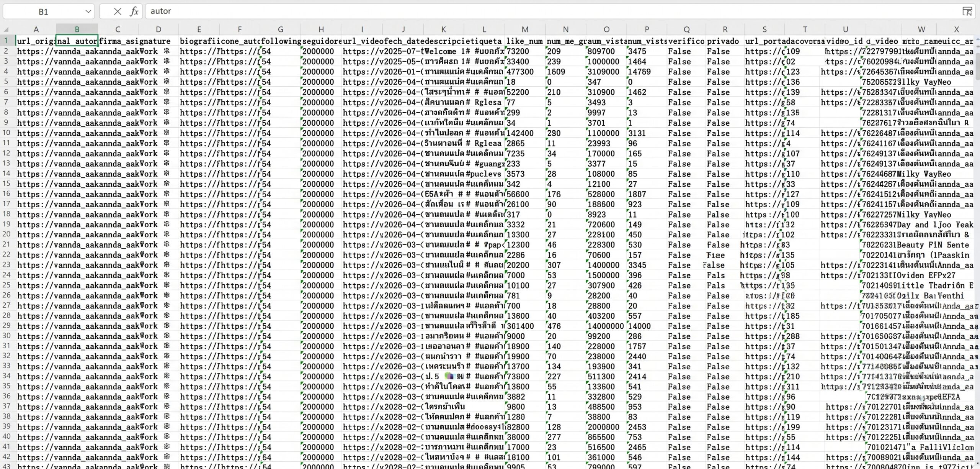Click cell with value 14769
980x469 pixels.
(x=647, y=72)
